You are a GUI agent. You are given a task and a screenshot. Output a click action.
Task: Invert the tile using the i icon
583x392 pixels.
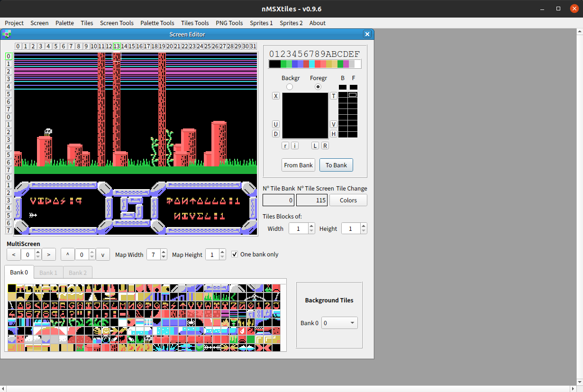point(295,145)
